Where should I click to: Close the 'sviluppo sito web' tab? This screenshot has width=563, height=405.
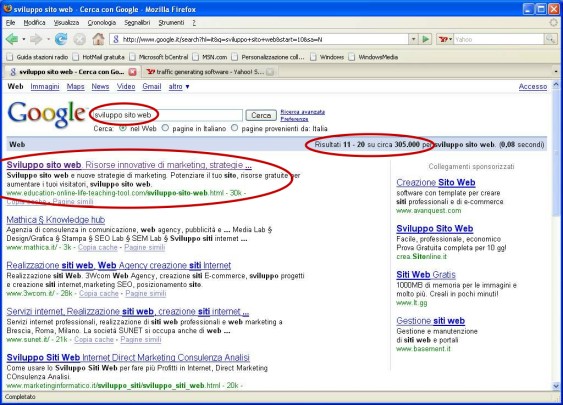tap(132, 72)
